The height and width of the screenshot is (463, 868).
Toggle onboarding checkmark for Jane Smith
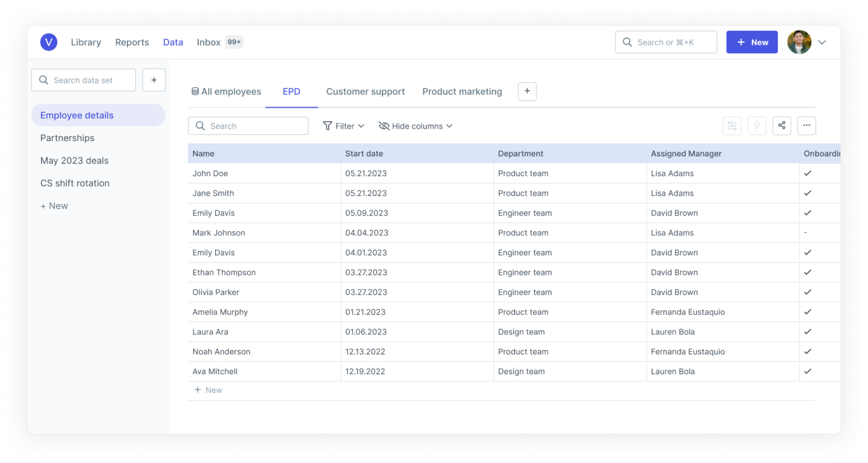click(808, 193)
